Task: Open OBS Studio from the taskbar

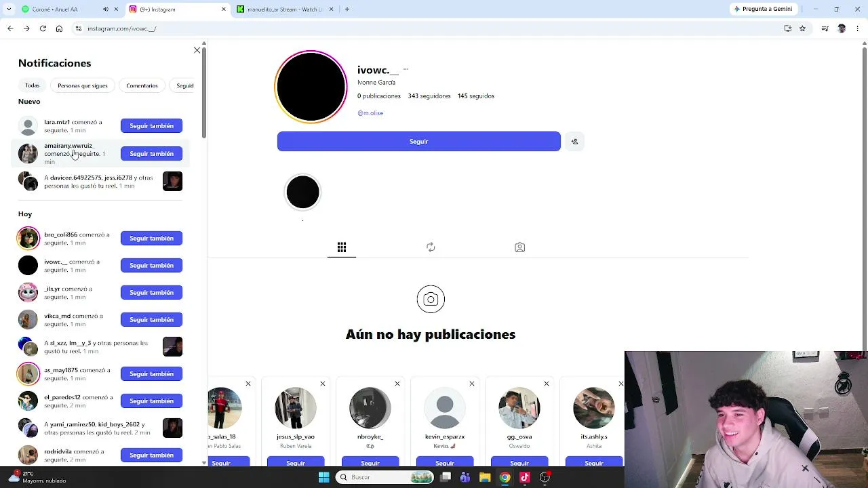Action: point(545,477)
